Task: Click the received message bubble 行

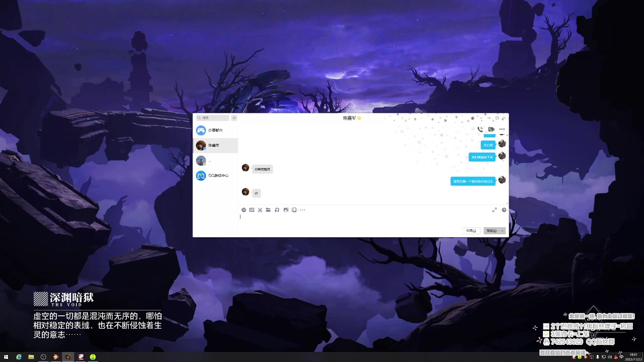Action: [256, 193]
